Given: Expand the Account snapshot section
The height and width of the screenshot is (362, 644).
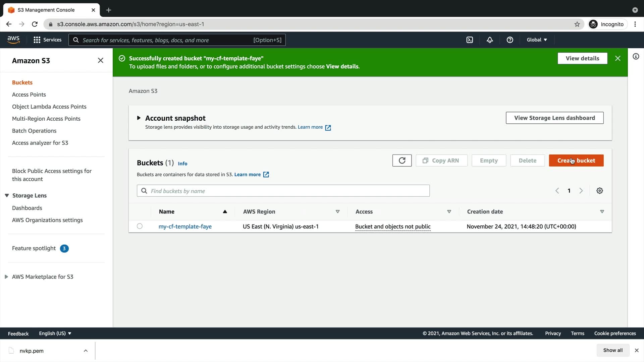Looking at the screenshot, I should coord(139,118).
